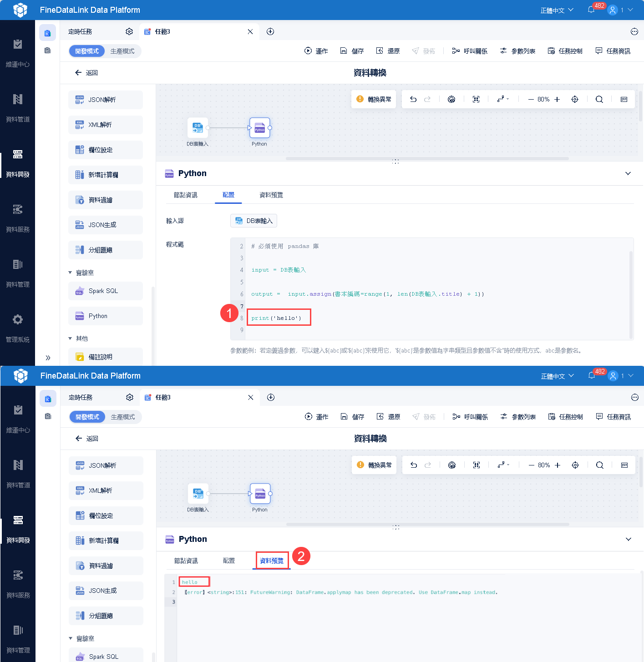Click 儲存 save in the upper toolbar
Screen dimensions: 644x662
click(x=352, y=51)
